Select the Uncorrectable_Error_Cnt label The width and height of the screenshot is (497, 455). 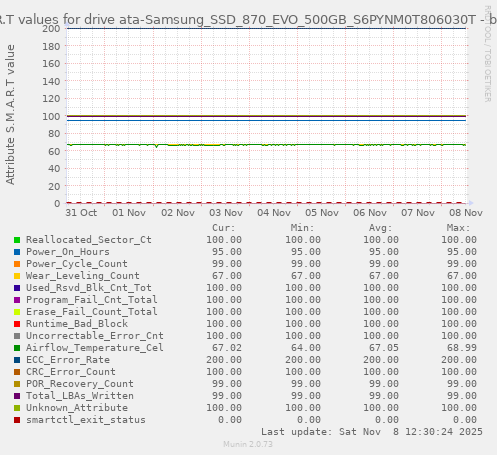tap(95, 336)
